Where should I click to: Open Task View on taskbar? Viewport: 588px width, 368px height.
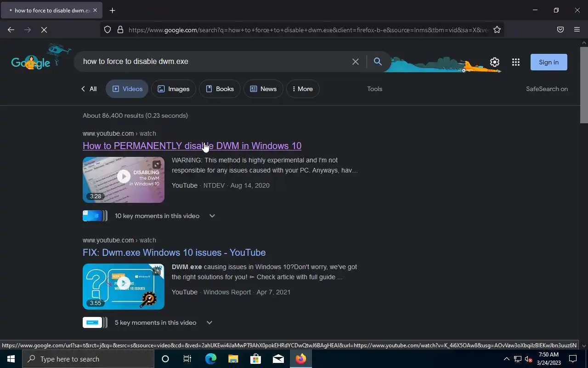point(187,359)
